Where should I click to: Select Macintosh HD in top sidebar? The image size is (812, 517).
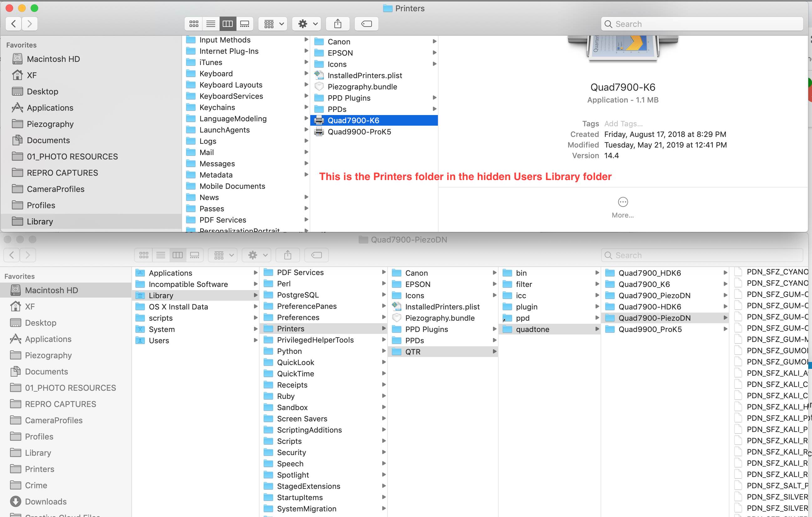point(53,59)
